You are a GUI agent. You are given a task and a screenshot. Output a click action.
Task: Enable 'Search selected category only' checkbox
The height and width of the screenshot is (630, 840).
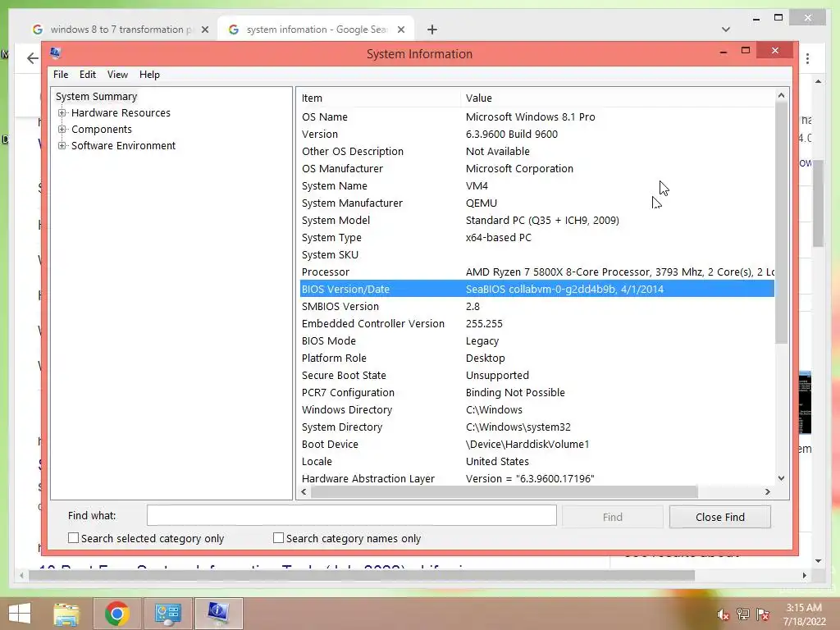coord(73,538)
